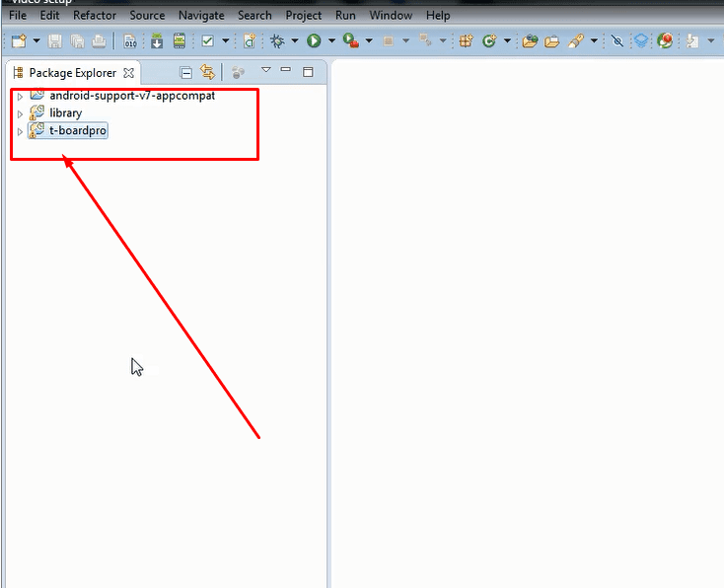This screenshot has height=588, width=724.
Task: Open the external tools dropdown arrow
Action: (369, 41)
